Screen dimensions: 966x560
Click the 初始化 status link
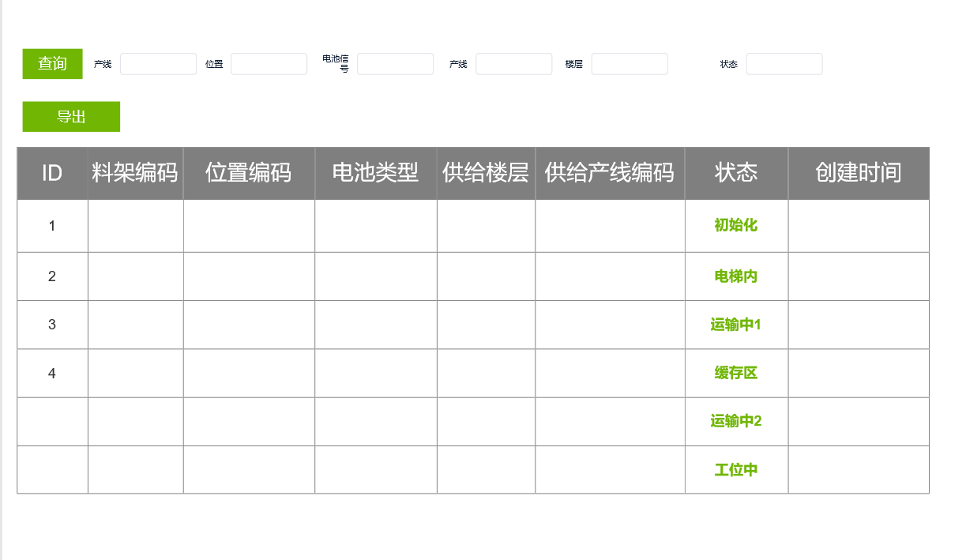(x=735, y=225)
